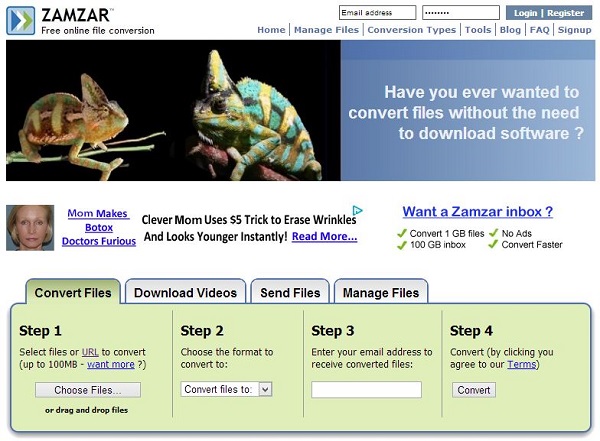The width and height of the screenshot is (600, 441).
Task: Open the Tools navigation link
Action: click(478, 30)
